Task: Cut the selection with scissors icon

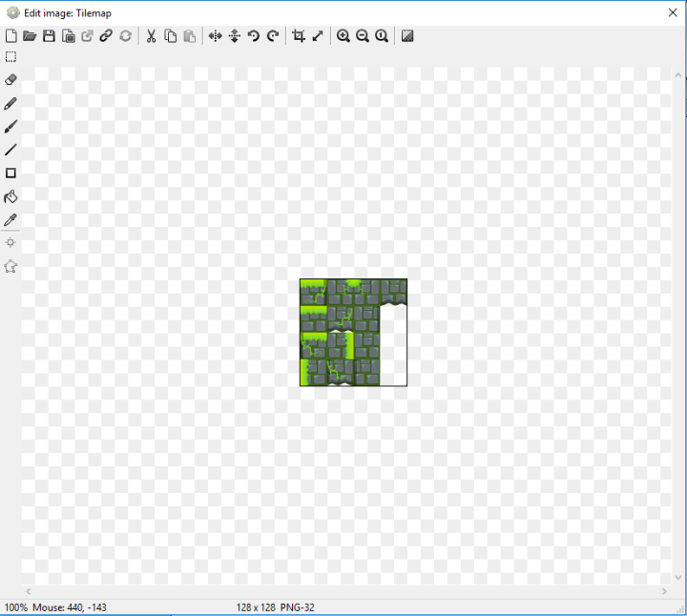Action: click(x=151, y=36)
